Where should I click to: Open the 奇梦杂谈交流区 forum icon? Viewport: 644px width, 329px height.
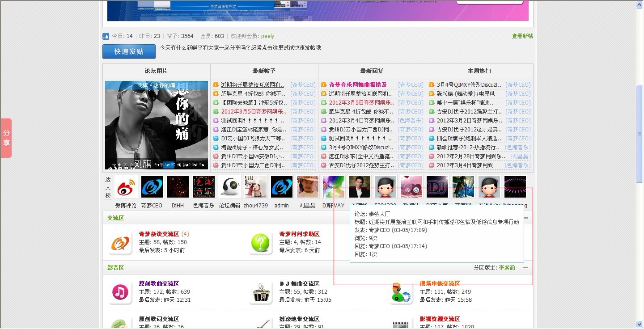pos(120,244)
